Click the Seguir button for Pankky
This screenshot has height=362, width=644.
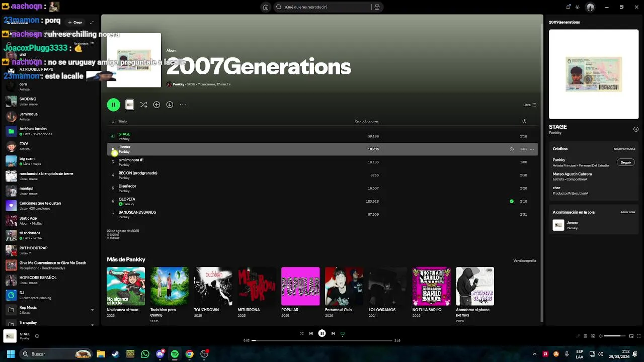click(626, 162)
